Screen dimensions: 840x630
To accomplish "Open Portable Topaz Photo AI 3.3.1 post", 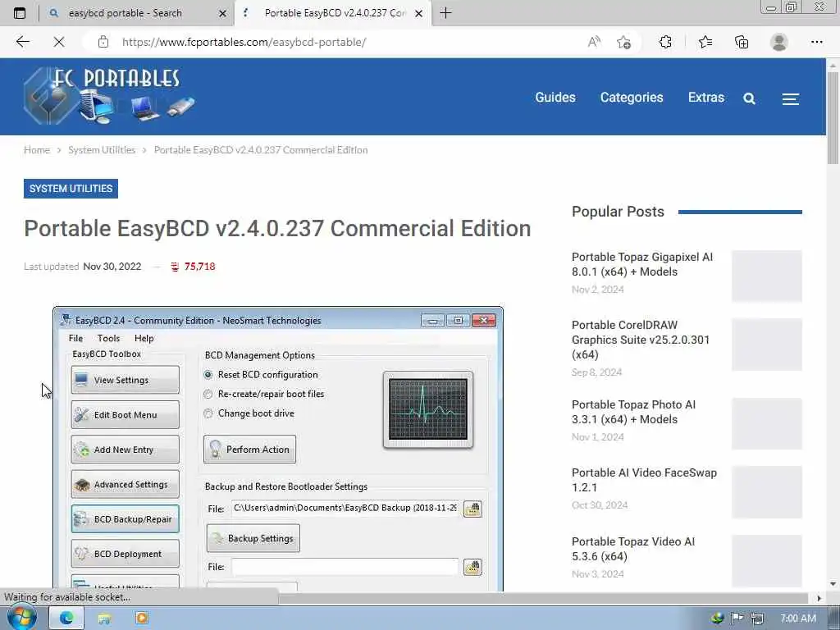I will pyautogui.click(x=634, y=412).
